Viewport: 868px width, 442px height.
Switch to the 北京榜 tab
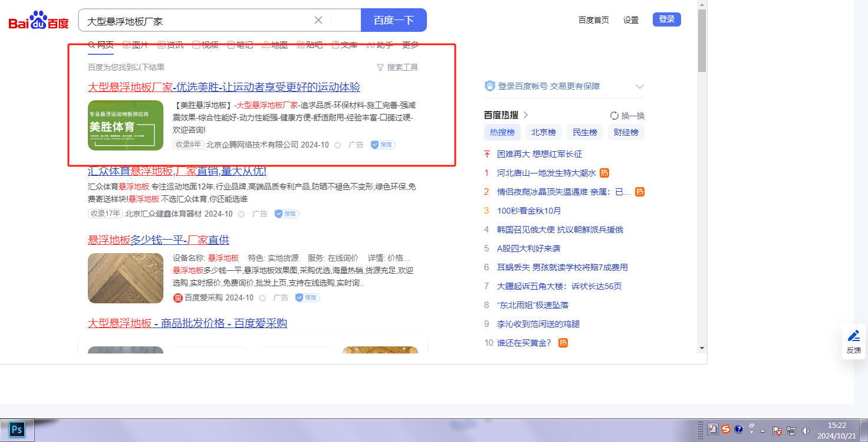click(543, 132)
